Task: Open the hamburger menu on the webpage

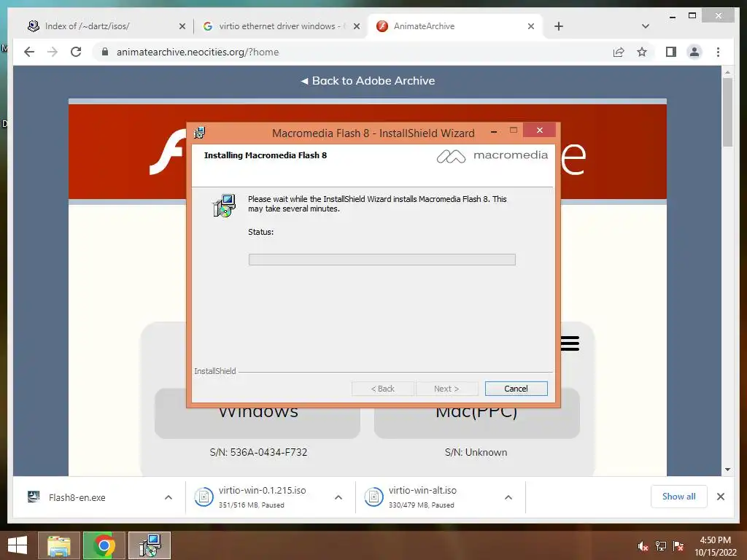Action: (570, 343)
